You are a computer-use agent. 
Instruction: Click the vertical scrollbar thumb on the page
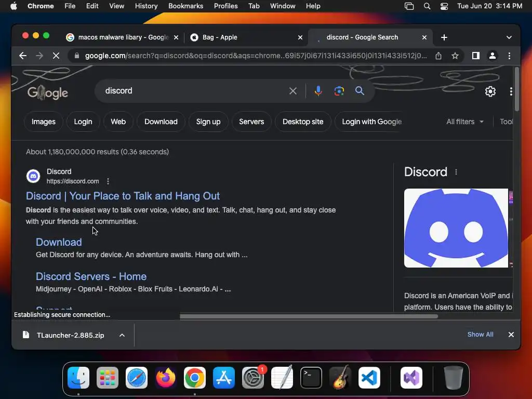pos(517,89)
